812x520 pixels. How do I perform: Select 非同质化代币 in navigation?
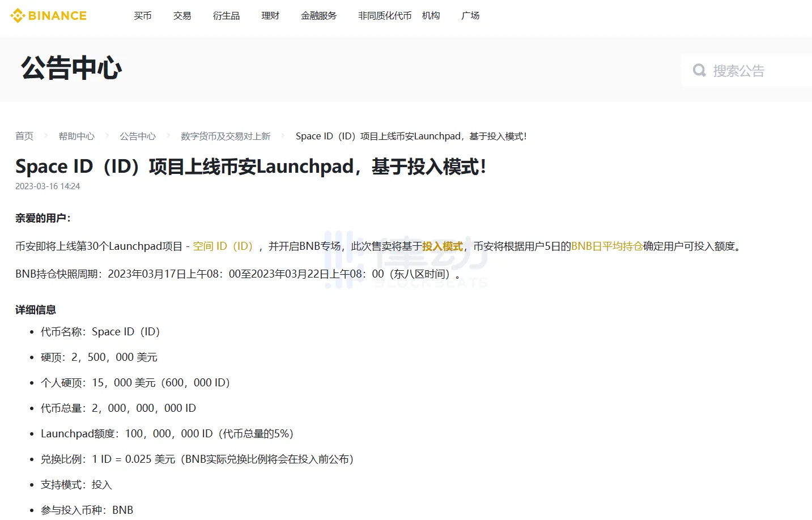coord(384,16)
